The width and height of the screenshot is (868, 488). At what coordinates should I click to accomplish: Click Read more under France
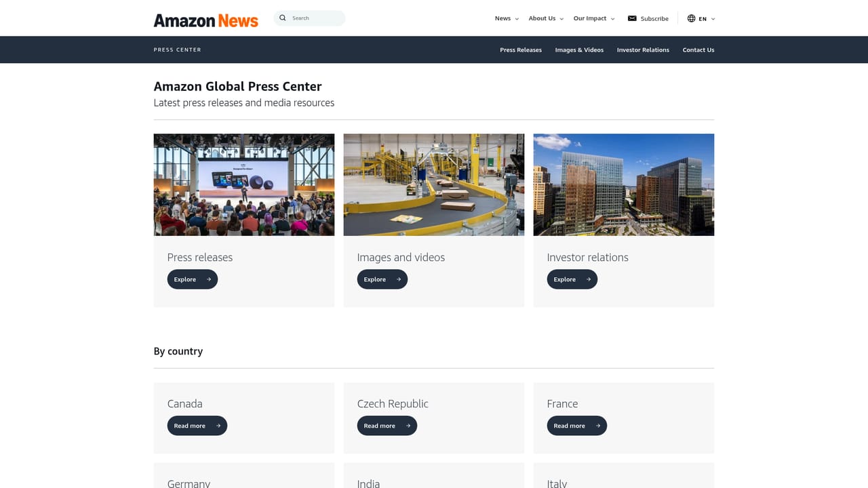[x=577, y=426]
